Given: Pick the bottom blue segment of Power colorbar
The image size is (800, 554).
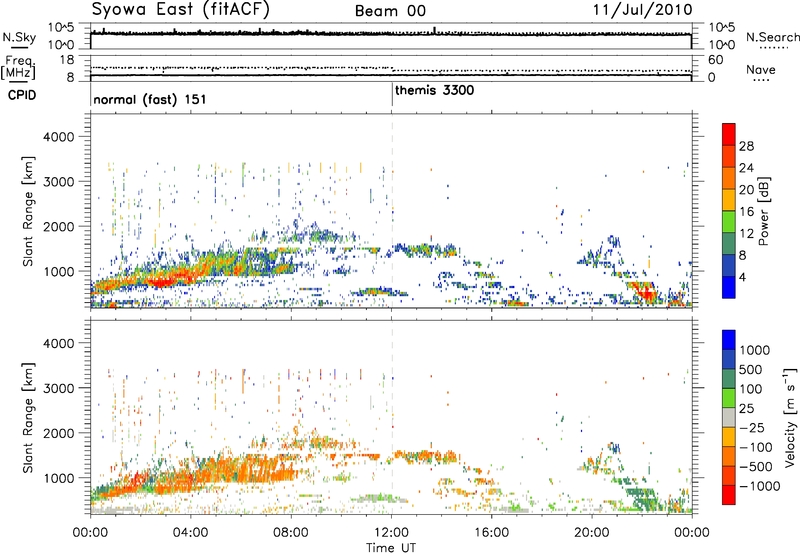Looking at the screenshot, I should point(729,287).
